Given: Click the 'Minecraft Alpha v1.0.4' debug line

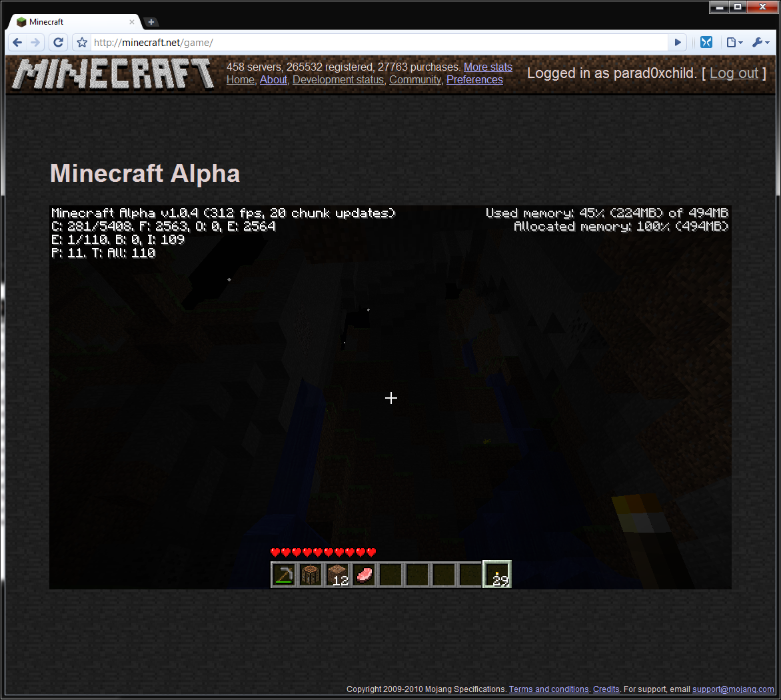Looking at the screenshot, I should (223, 213).
